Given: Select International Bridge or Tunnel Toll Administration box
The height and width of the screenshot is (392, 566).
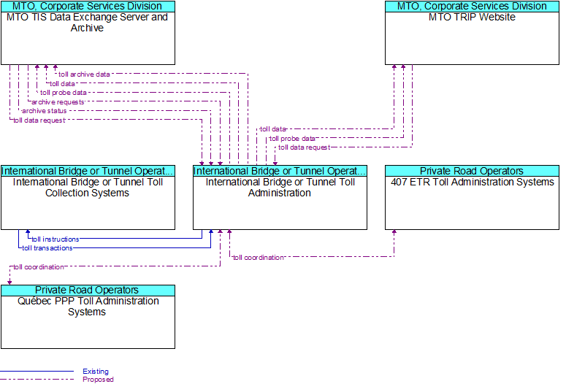Looking at the screenshot, I should pyautogui.click(x=280, y=197).
